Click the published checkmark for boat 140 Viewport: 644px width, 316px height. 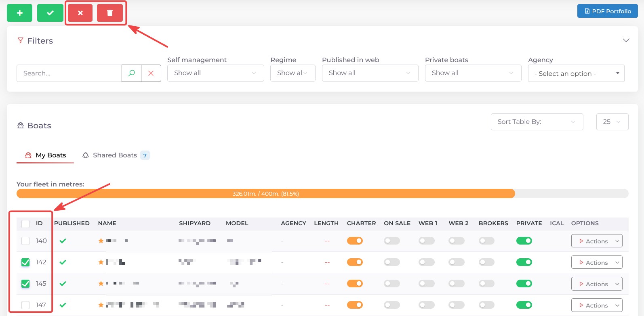point(63,241)
